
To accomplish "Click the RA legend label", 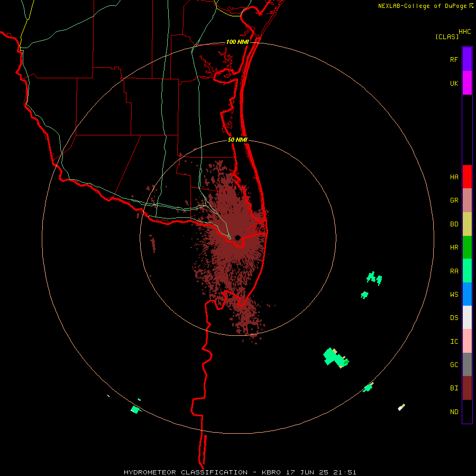I will (x=454, y=271).
